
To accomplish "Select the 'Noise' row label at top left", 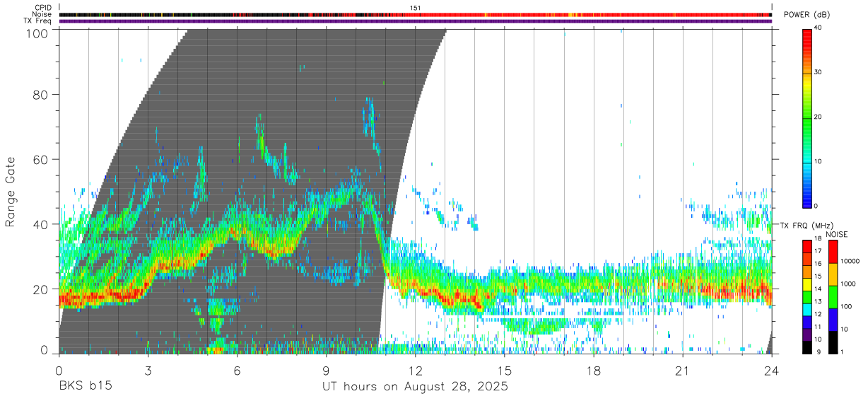I will 42,14.
